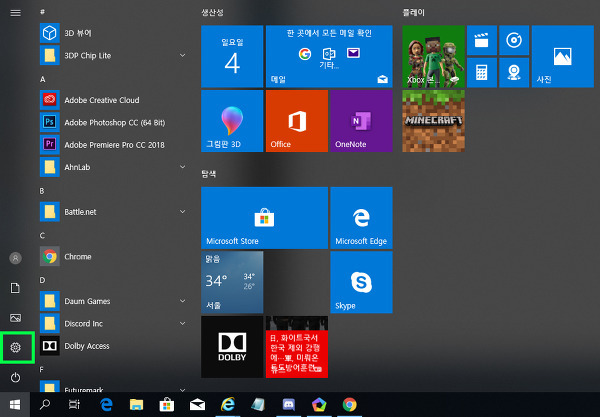
Task: Launch Adobe Premiere Pro CC 2018
Action: (x=112, y=145)
